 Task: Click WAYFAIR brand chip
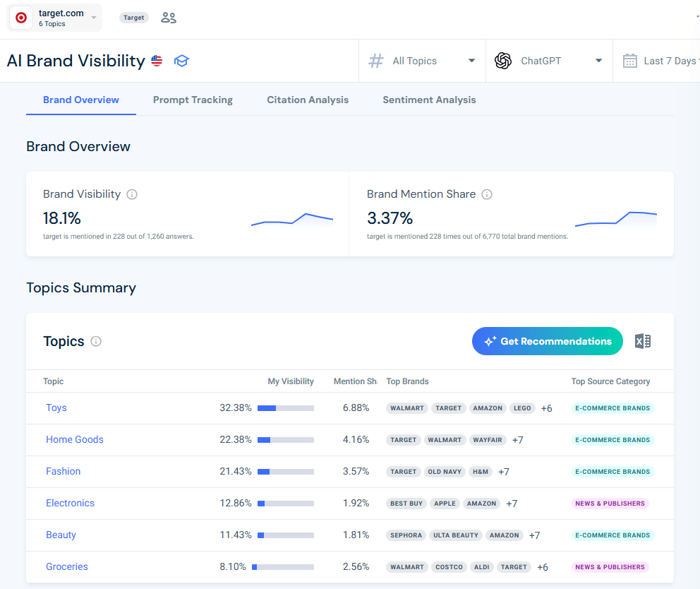[488, 440]
